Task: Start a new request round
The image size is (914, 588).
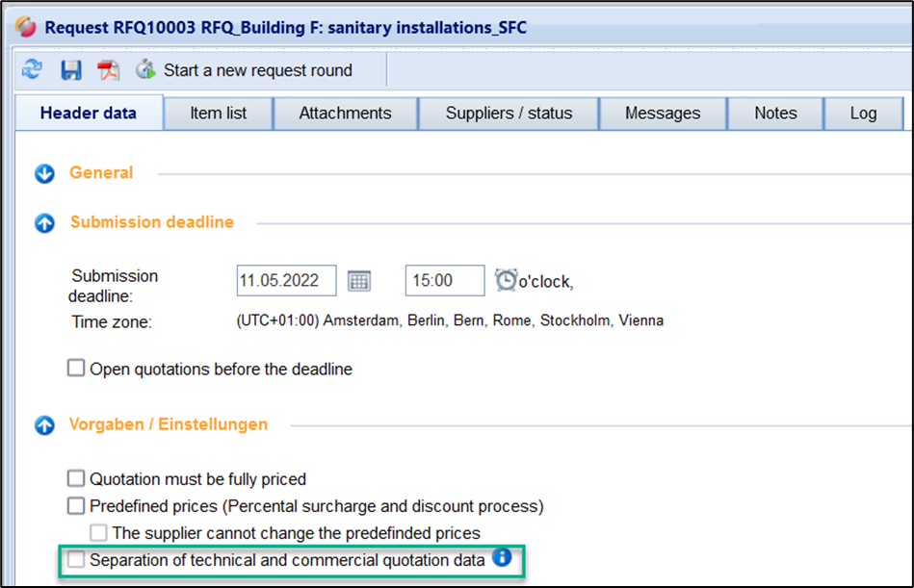Action: (245, 70)
